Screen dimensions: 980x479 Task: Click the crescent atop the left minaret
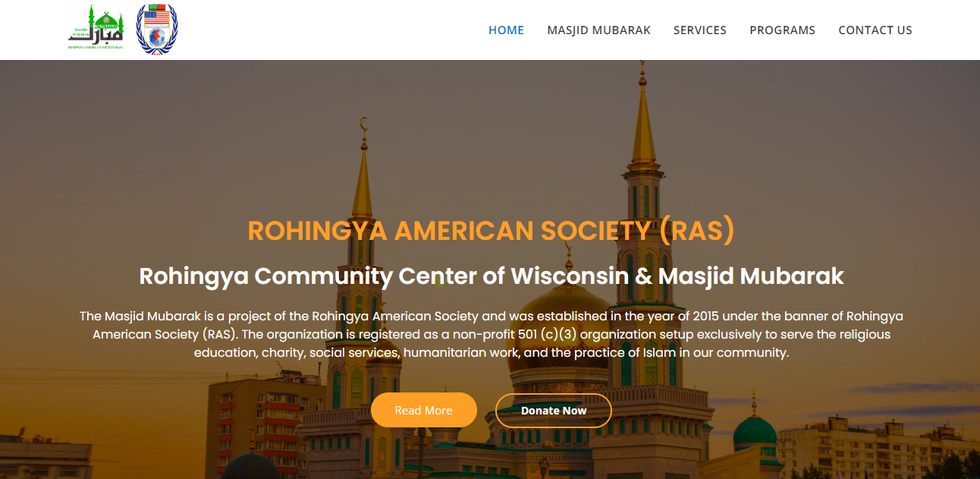pyautogui.click(x=363, y=123)
